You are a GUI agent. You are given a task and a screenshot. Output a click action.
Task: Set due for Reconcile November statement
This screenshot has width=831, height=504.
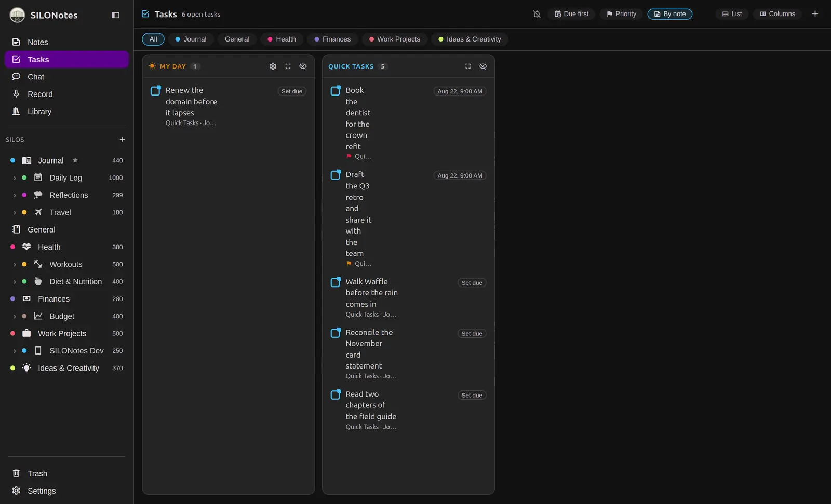coord(472,334)
